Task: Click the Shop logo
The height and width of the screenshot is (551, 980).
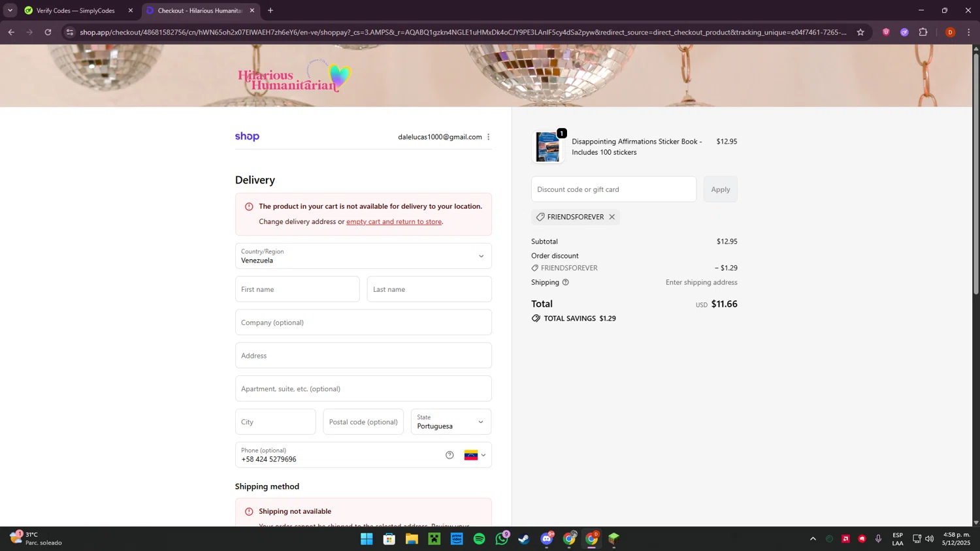Action: point(247,136)
